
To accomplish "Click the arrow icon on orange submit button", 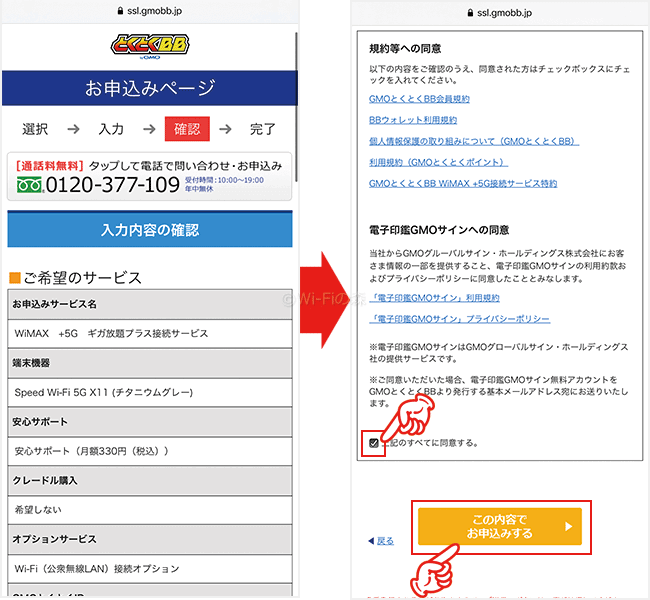I will coord(568,527).
